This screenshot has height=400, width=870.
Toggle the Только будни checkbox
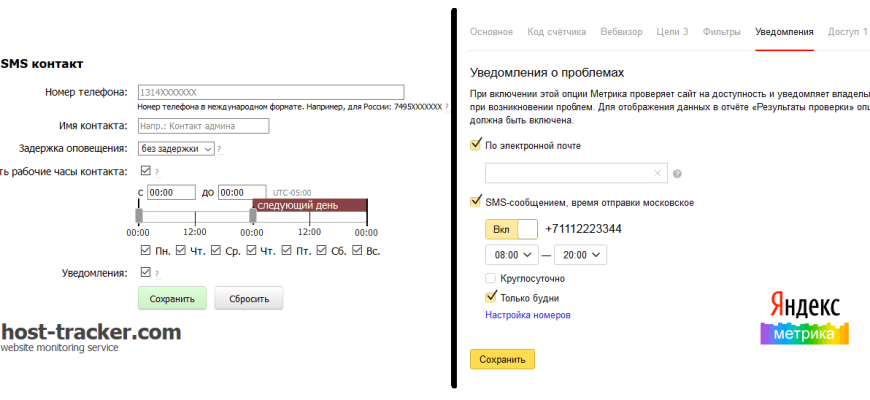pyautogui.click(x=490, y=297)
